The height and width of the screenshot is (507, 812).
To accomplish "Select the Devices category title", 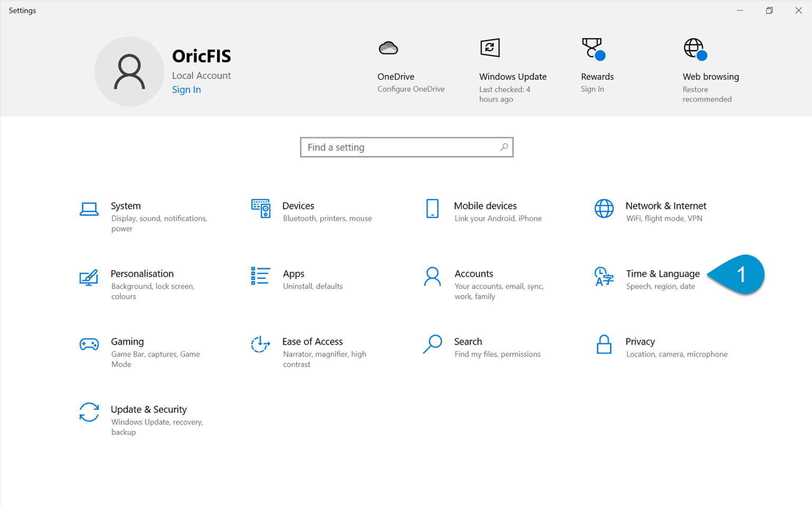I will pos(298,206).
